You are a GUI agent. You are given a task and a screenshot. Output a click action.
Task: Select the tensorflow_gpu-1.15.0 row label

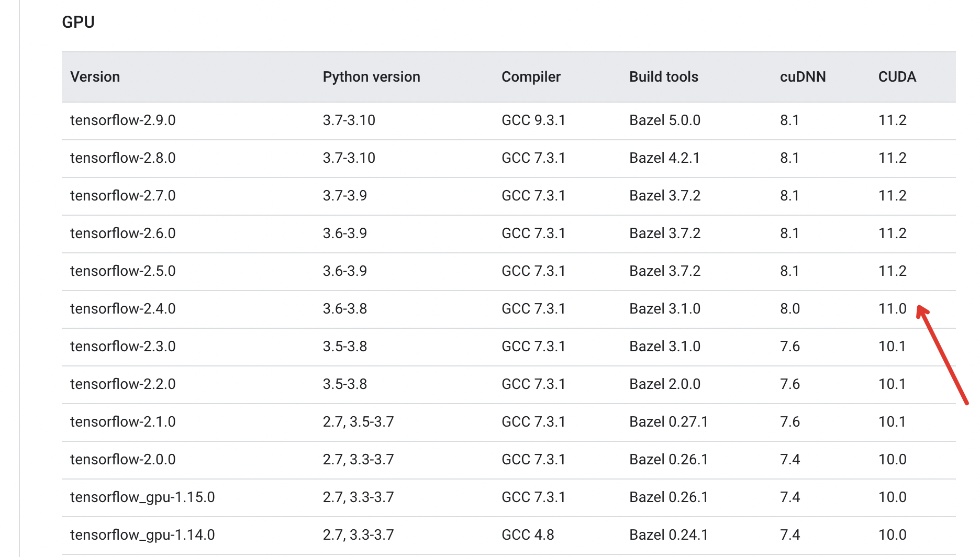(142, 497)
